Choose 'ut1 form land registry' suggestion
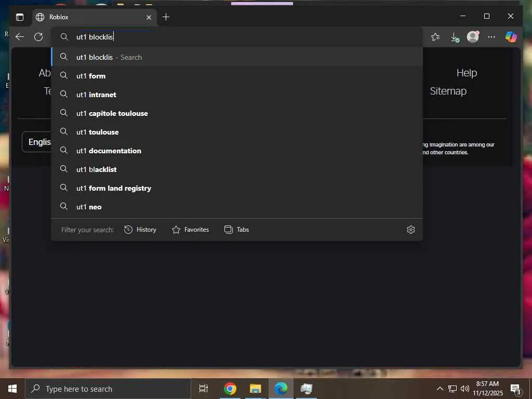The width and height of the screenshot is (532, 399). pyautogui.click(x=237, y=188)
